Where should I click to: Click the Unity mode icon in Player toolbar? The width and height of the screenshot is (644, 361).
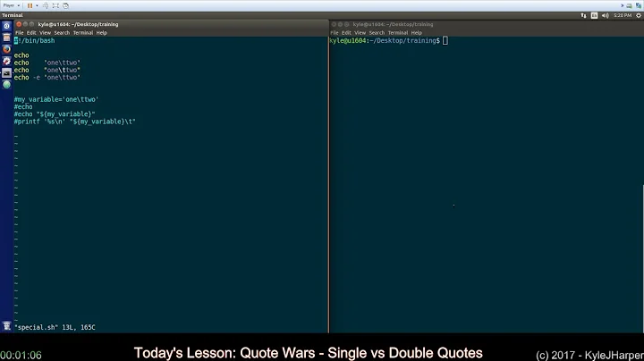(x=65, y=5)
